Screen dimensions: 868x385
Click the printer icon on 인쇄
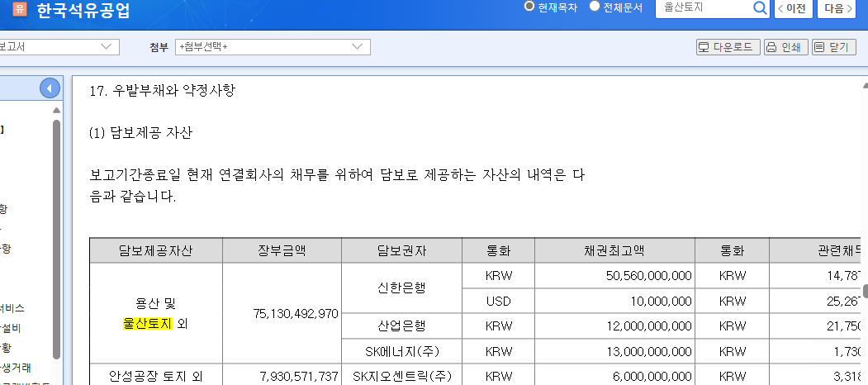pyautogui.click(x=771, y=47)
